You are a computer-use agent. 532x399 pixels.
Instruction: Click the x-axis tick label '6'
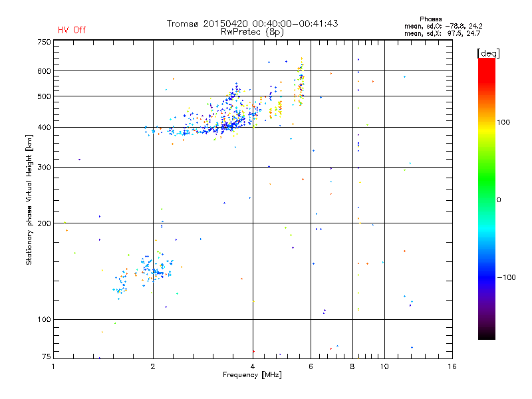pyautogui.click(x=311, y=366)
